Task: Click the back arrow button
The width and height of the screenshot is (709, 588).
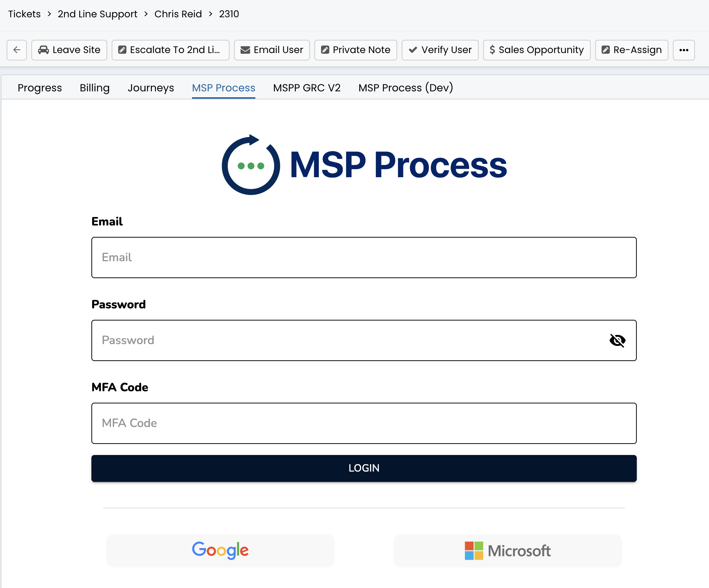Action: tap(17, 50)
